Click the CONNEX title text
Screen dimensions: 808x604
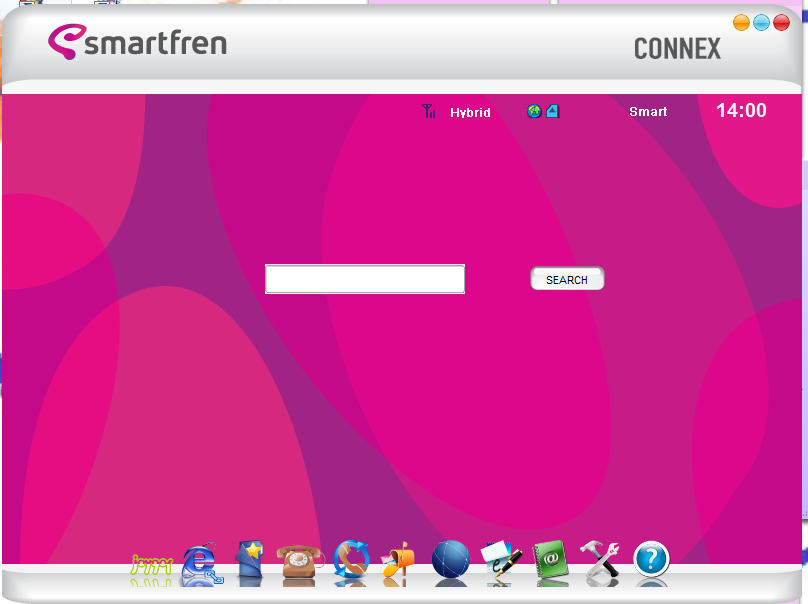click(677, 49)
